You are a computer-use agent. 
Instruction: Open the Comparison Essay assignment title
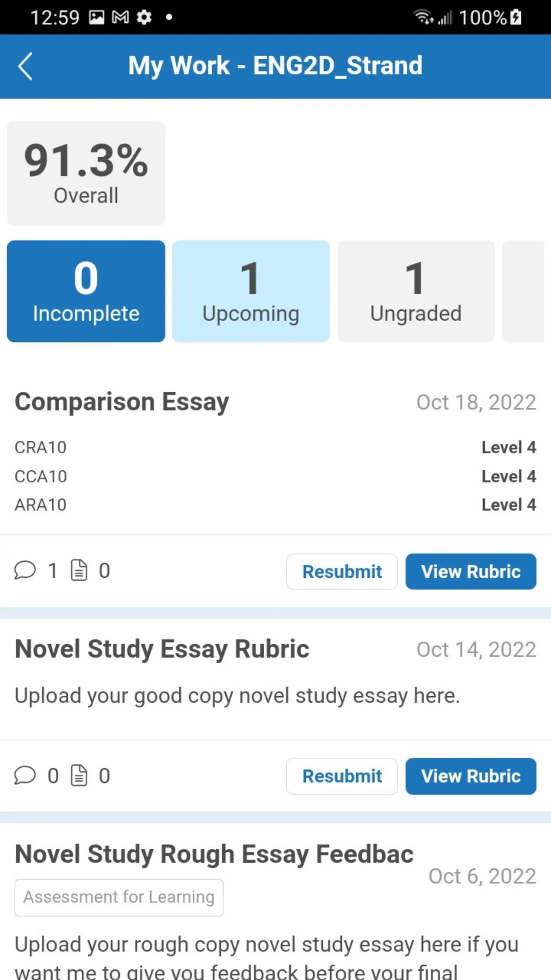tap(122, 402)
